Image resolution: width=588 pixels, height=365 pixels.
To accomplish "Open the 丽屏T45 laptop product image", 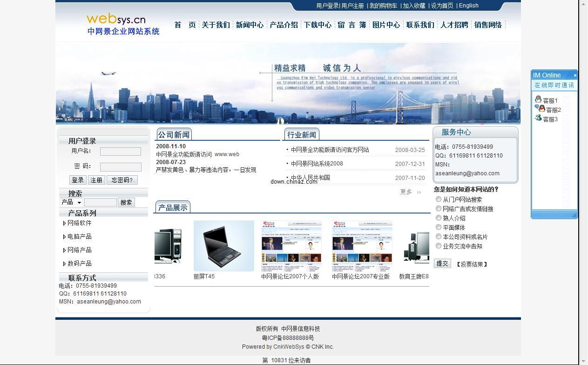I will 223,246.
